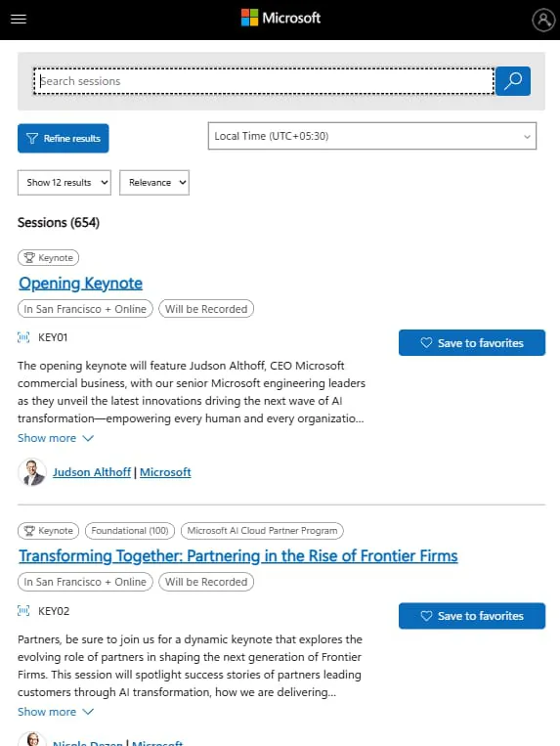This screenshot has width=560, height=746.
Task: Open the Relevance sort dropdown
Action: coord(154,183)
